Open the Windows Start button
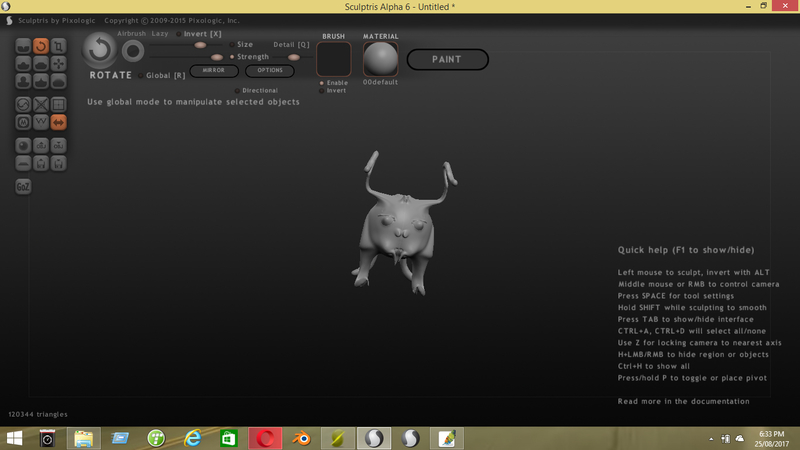Image resolution: width=800 pixels, height=450 pixels. 15,438
